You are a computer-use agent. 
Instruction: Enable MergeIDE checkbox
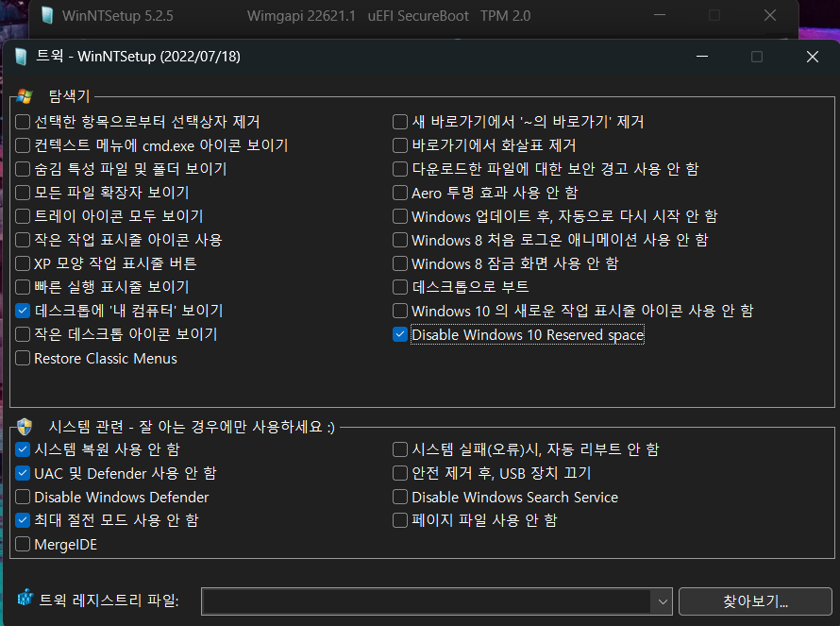[23, 544]
